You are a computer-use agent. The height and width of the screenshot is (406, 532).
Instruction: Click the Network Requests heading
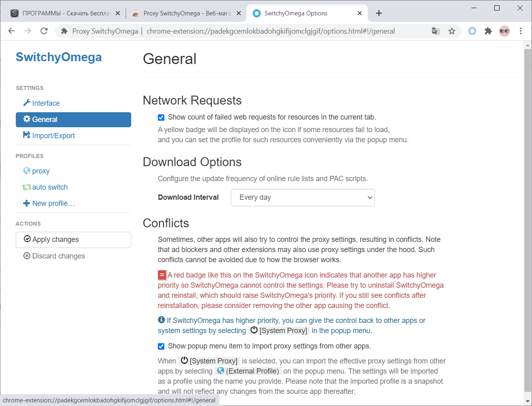[x=192, y=100]
